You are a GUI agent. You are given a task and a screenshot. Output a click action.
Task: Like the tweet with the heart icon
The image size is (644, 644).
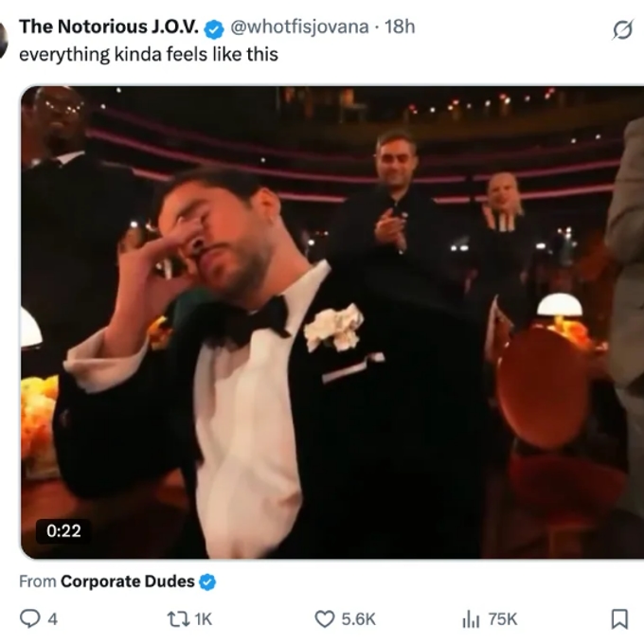[325, 618]
